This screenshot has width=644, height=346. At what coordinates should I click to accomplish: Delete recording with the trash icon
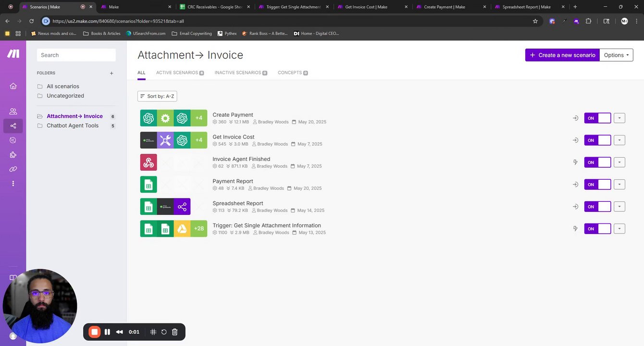[x=175, y=332]
